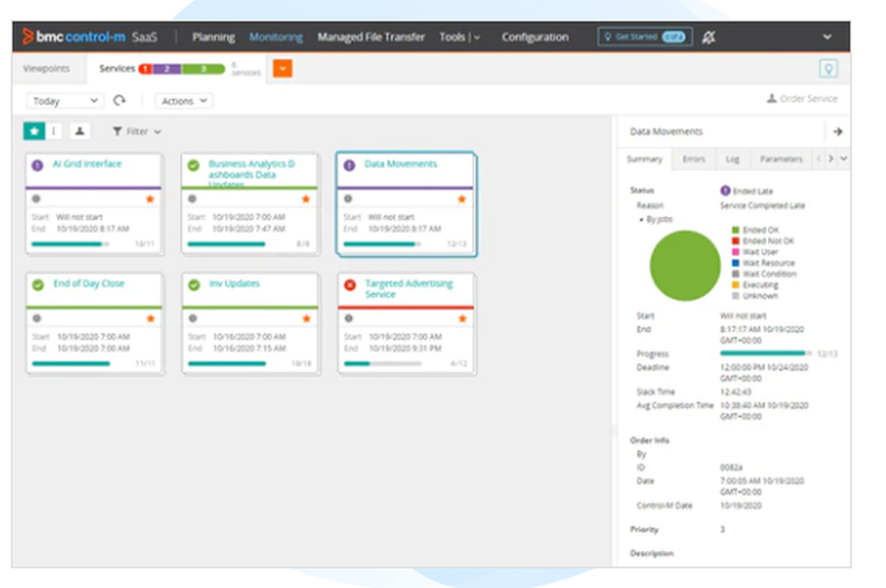Open the Data Movements detail arrow icon

click(x=838, y=131)
